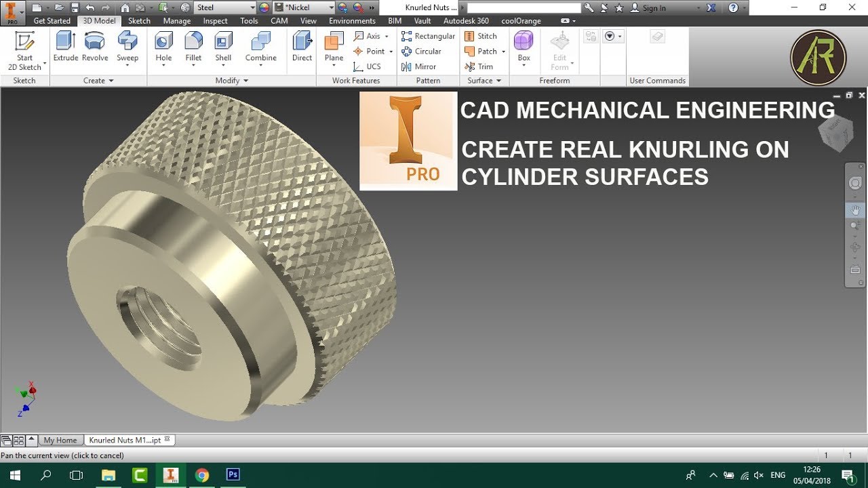Click the favorites star icon
Screen dimensions: 868x488
[618, 8]
